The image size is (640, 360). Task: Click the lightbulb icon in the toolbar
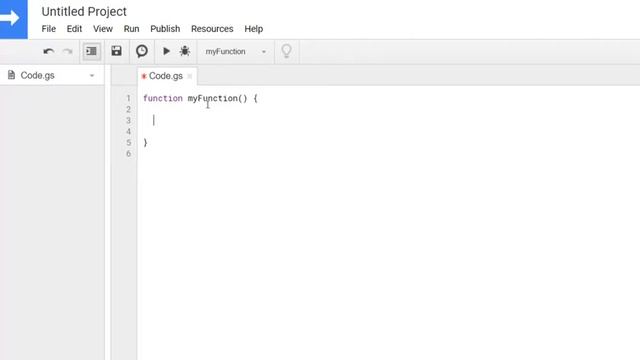tap(287, 51)
